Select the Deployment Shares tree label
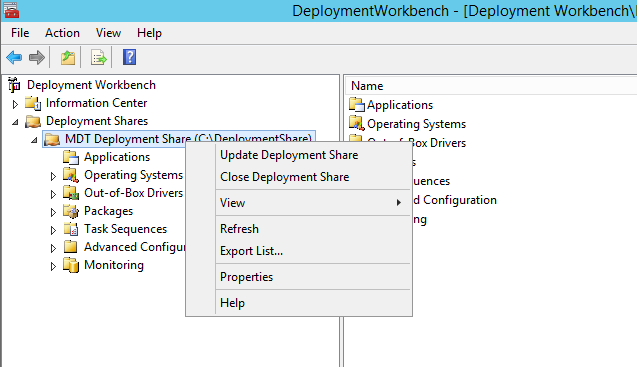This screenshot has width=637, height=367. pyautogui.click(x=97, y=121)
